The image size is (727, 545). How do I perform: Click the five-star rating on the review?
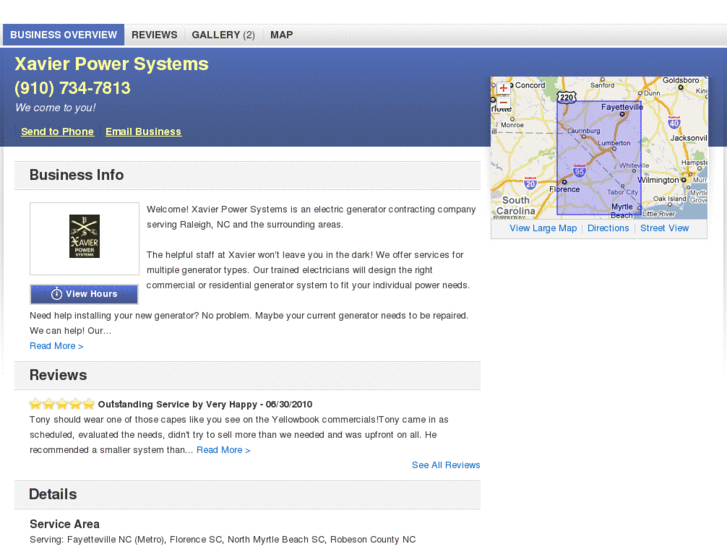(62, 404)
